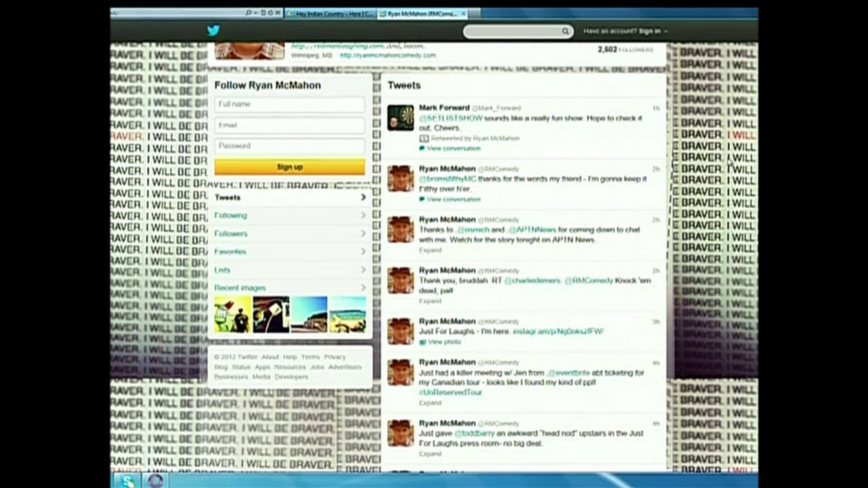Click the Advertisers footer link

click(x=345, y=367)
